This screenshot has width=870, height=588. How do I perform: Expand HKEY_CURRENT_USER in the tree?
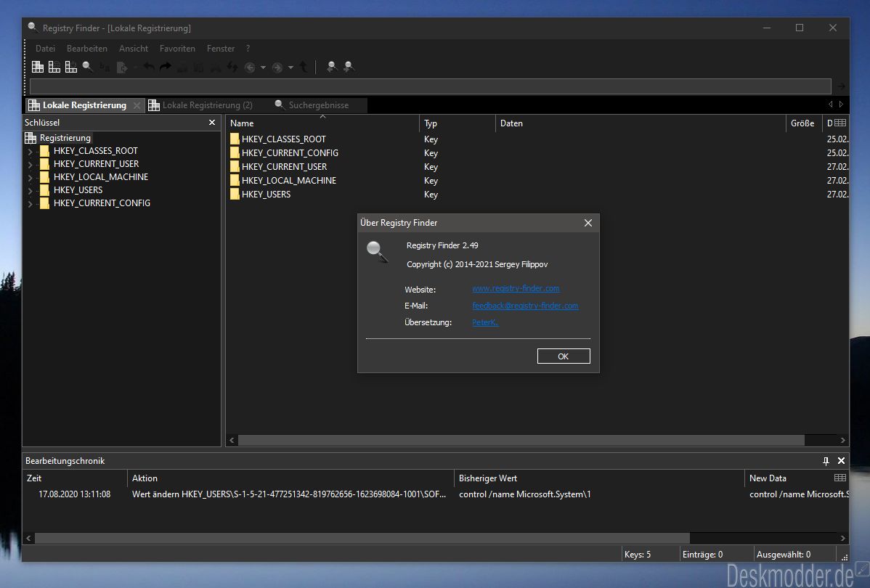click(x=31, y=164)
